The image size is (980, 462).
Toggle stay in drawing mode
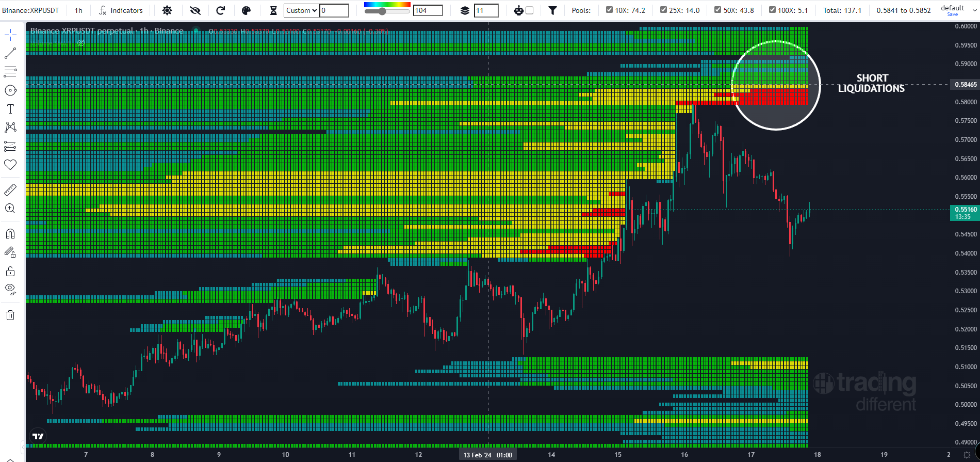pyautogui.click(x=10, y=252)
